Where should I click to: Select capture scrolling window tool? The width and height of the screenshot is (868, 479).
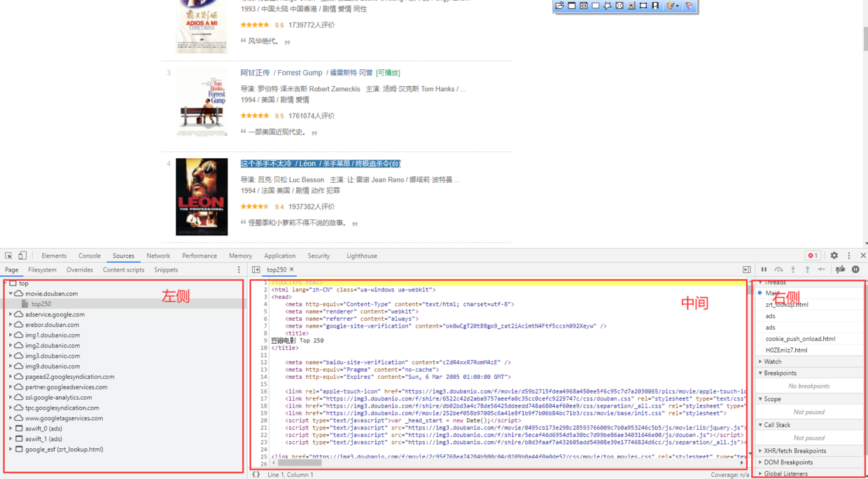pos(631,6)
